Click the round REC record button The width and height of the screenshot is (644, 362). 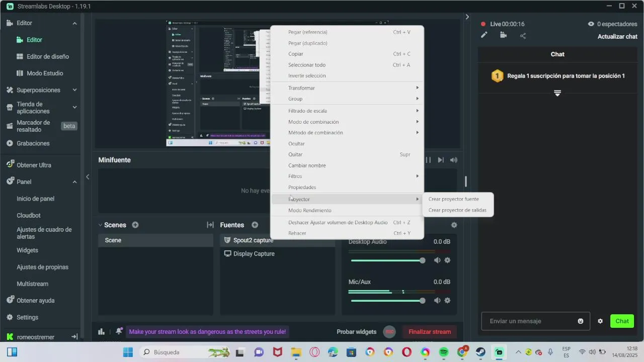tap(389, 332)
